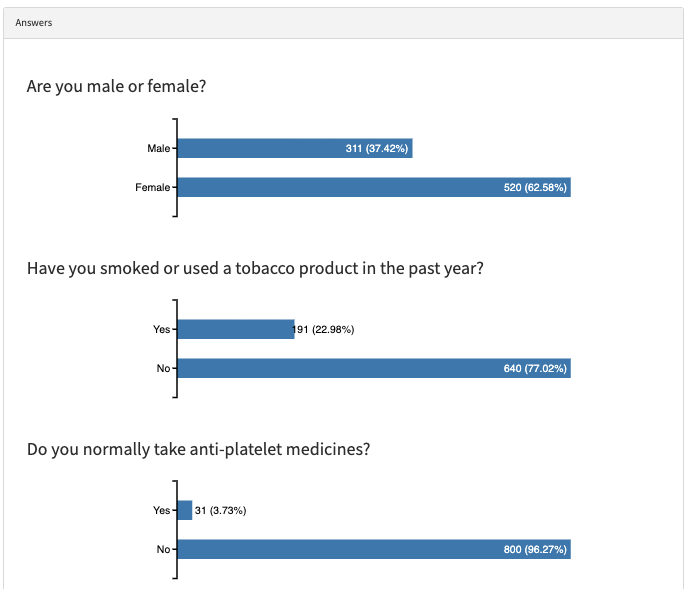This screenshot has width=688, height=589.
Task: Click the Male bar showing 311 responses
Action: coord(295,148)
